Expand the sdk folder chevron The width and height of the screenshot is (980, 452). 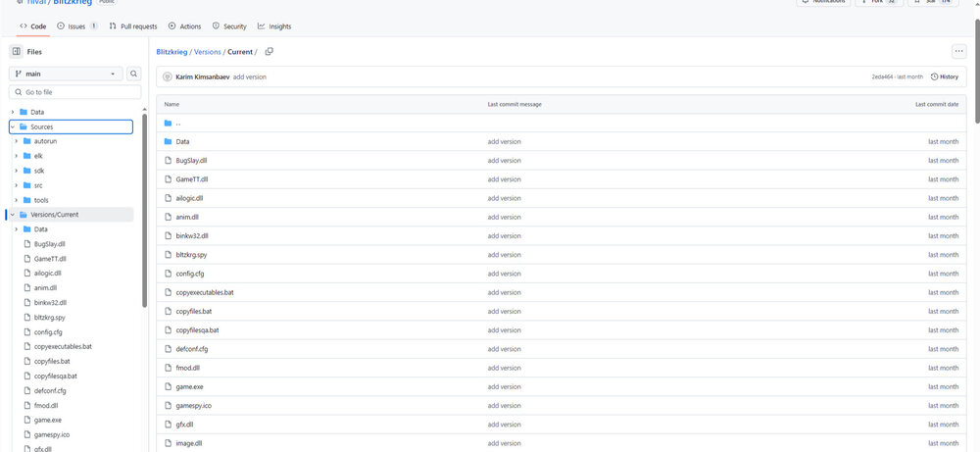coord(17,171)
